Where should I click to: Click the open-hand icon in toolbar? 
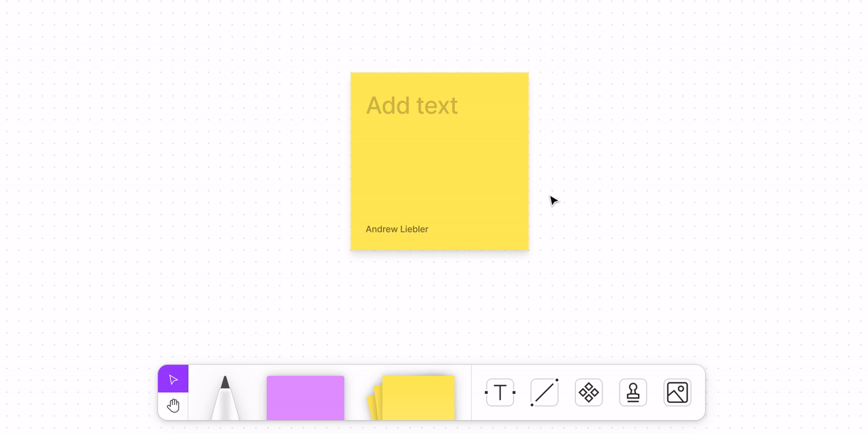tap(173, 406)
